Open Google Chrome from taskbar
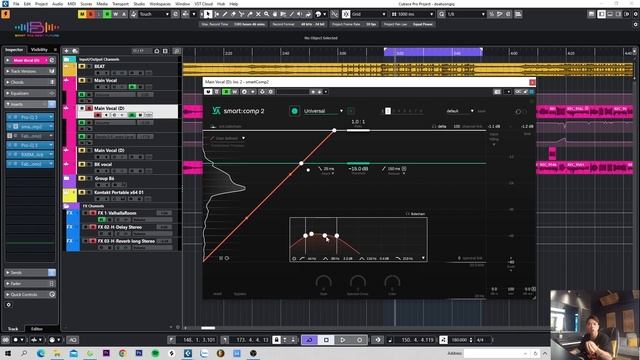Viewport: 640px width, 360px height. coord(122,353)
